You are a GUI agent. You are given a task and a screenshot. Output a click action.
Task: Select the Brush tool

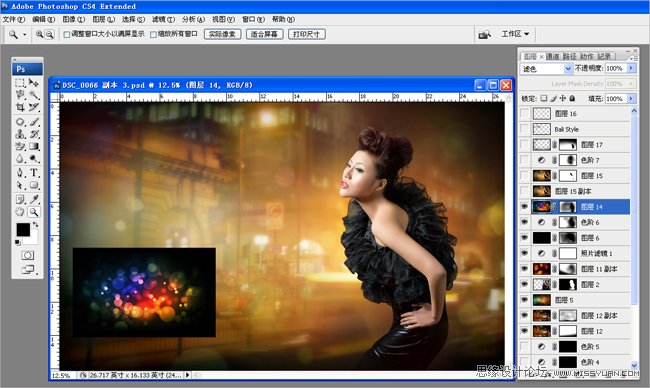[34, 122]
